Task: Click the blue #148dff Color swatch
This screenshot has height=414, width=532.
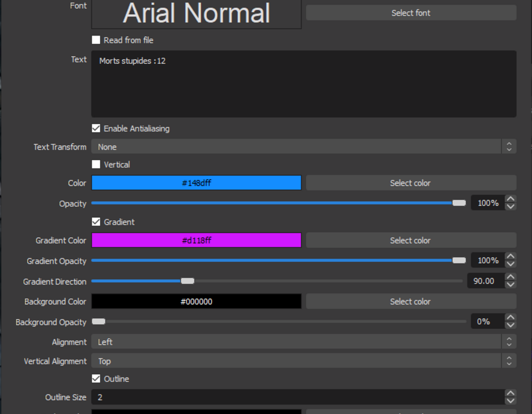Action: (x=196, y=183)
